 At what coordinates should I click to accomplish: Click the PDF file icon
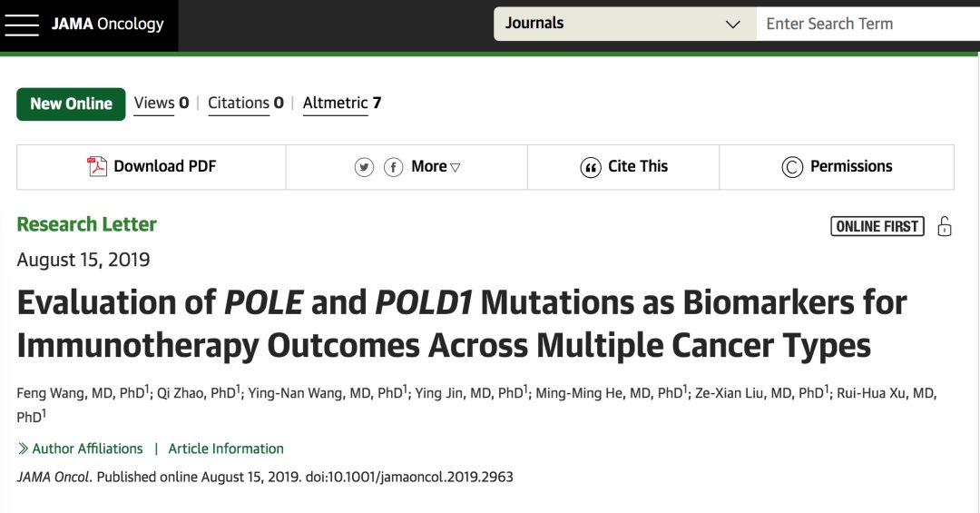[97, 167]
